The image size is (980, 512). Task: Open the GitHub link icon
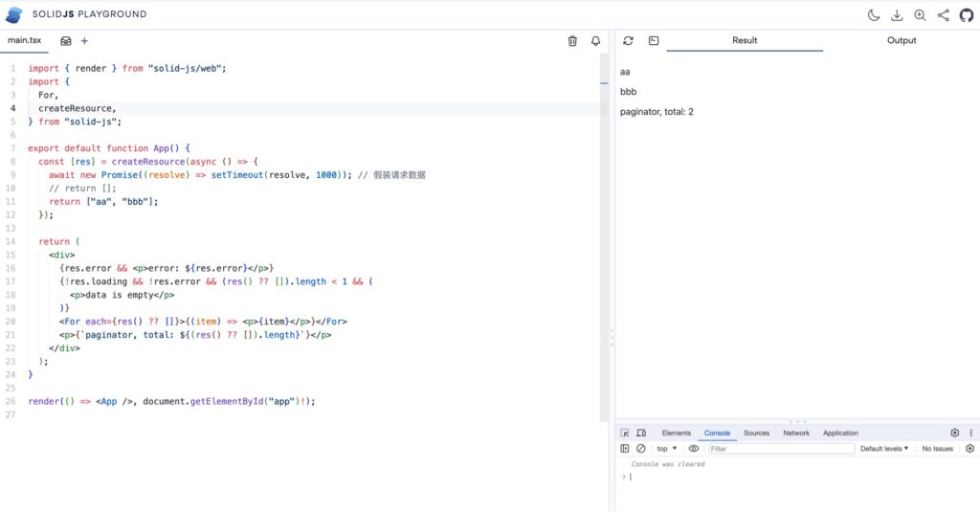(x=966, y=15)
